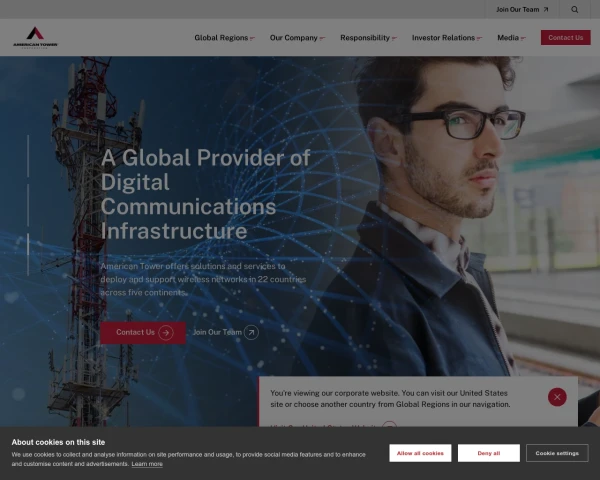The width and height of the screenshot is (600, 480).
Task: Expand the Global Regions menu
Action: click(224, 38)
